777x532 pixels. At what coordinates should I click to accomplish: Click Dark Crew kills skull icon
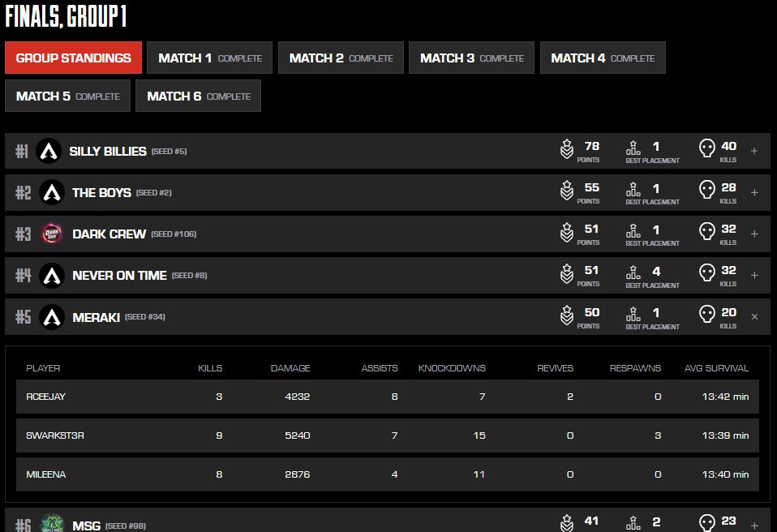[x=707, y=231]
